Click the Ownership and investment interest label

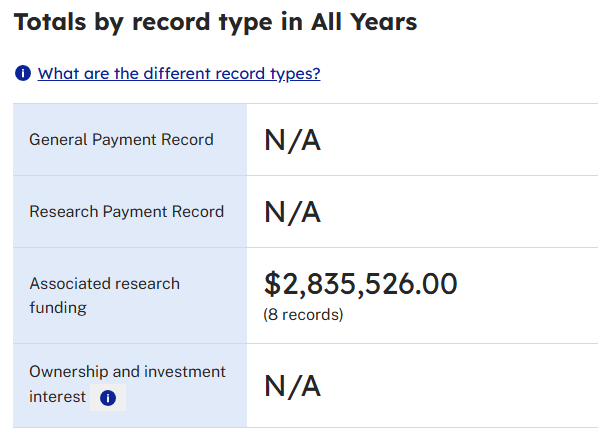pyautogui.click(x=127, y=384)
